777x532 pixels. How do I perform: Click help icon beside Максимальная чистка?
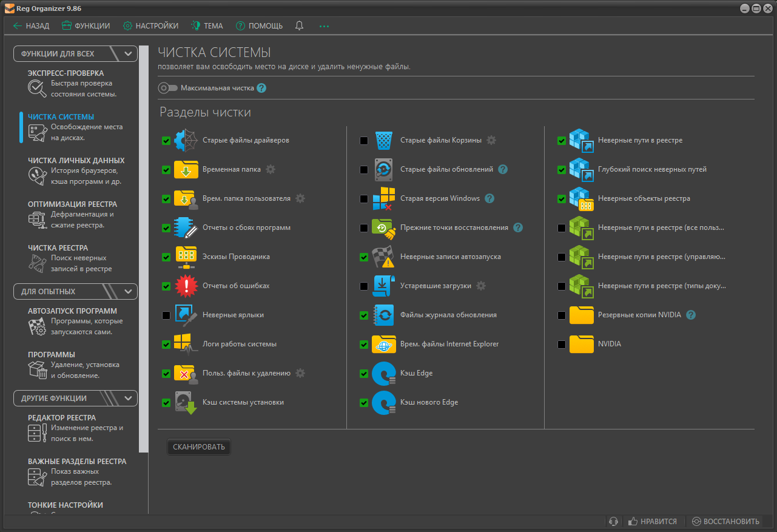(x=261, y=88)
